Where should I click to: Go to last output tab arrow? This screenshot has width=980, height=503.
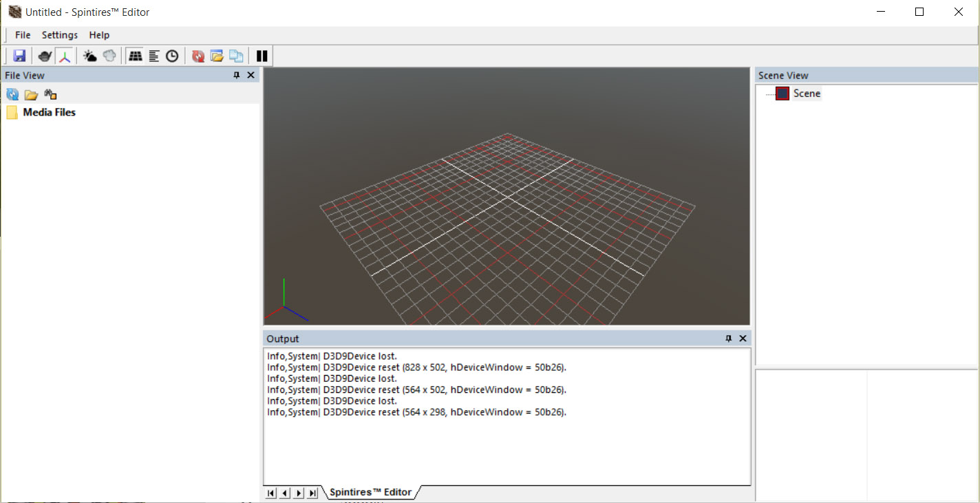coord(313,493)
